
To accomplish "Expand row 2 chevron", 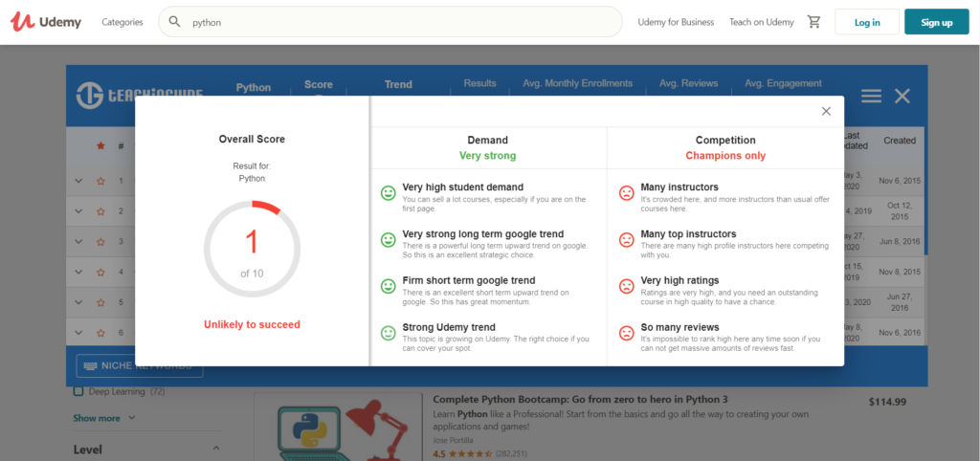I will click(x=78, y=211).
